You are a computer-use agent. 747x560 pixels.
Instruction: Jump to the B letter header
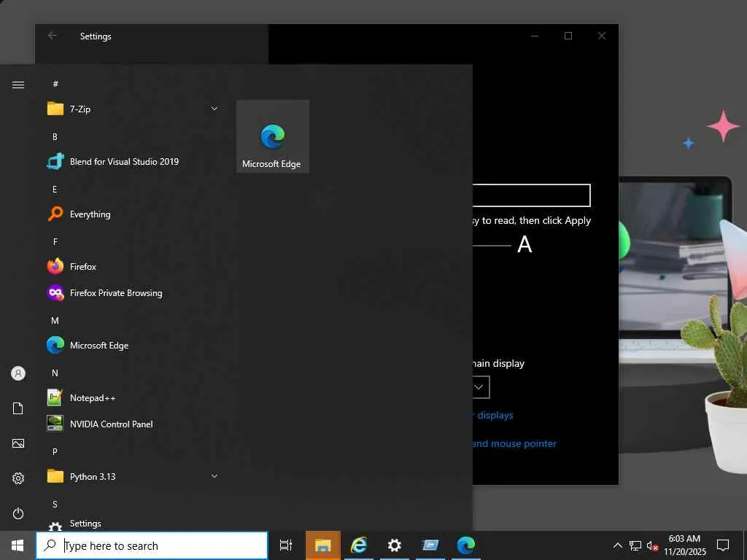tap(55, 136)
